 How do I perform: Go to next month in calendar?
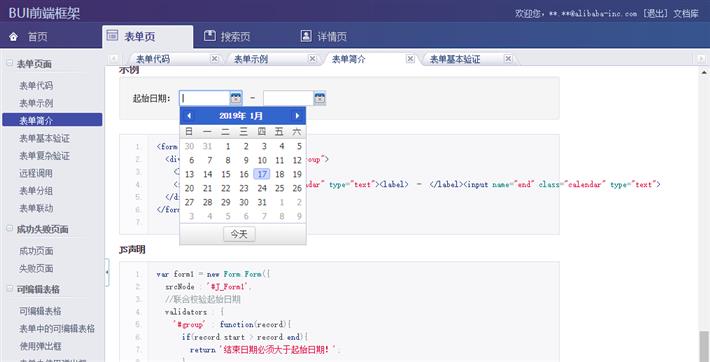tap(297, 116)
